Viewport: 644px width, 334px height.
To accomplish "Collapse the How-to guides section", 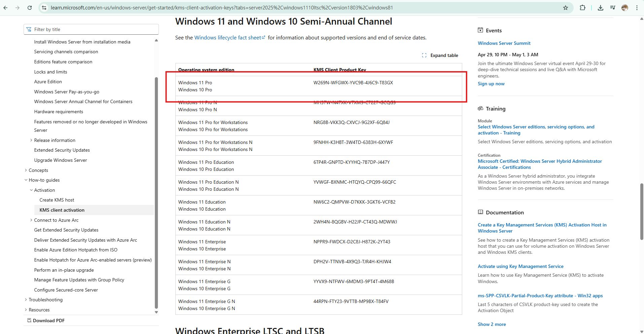I will 26,180.
